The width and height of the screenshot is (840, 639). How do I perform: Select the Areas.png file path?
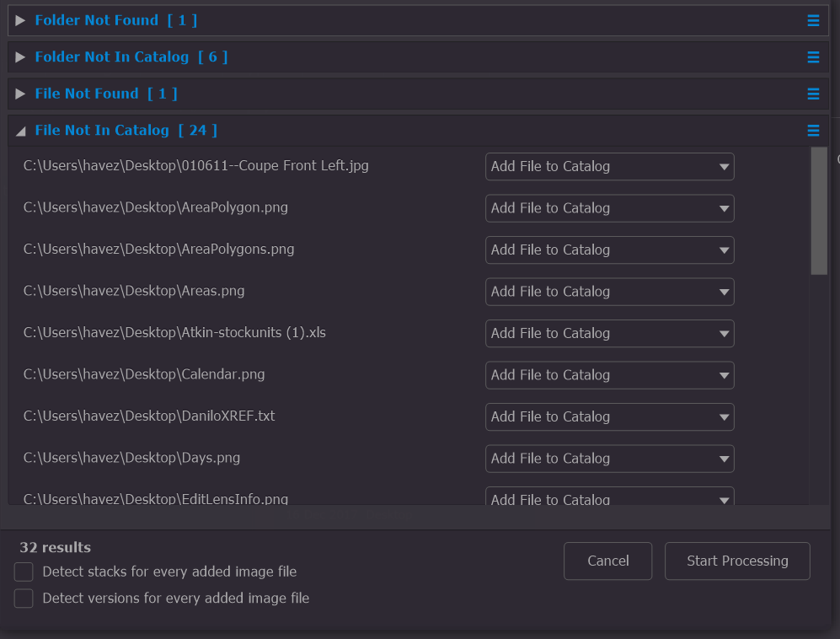(x=134, y=291)
